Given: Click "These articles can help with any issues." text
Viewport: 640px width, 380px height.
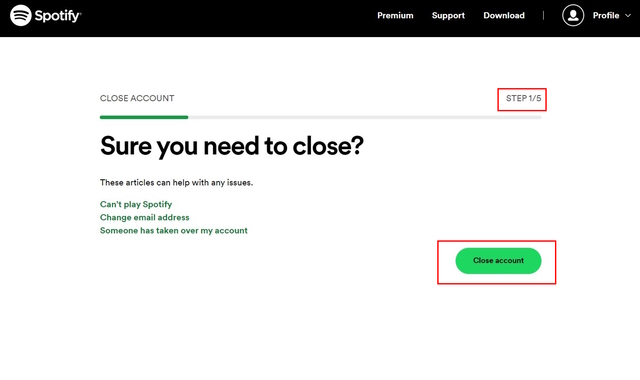Looking at the screenshot, I should [176, 182].
